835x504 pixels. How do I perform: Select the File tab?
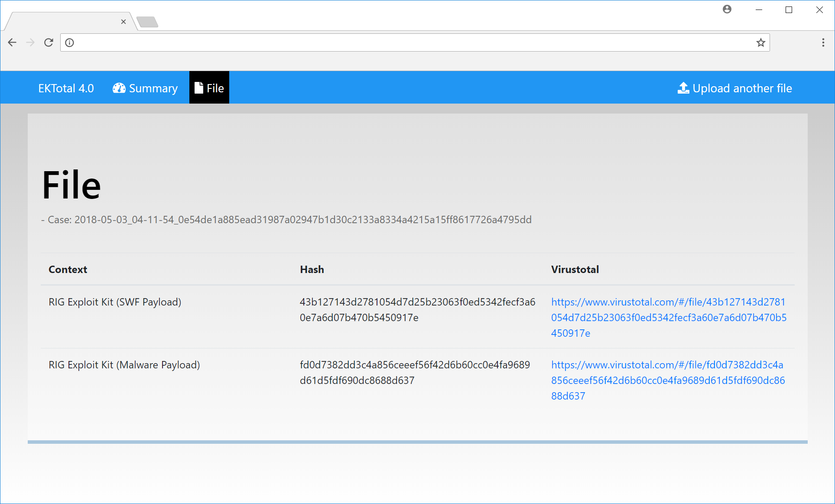(209, 88)
